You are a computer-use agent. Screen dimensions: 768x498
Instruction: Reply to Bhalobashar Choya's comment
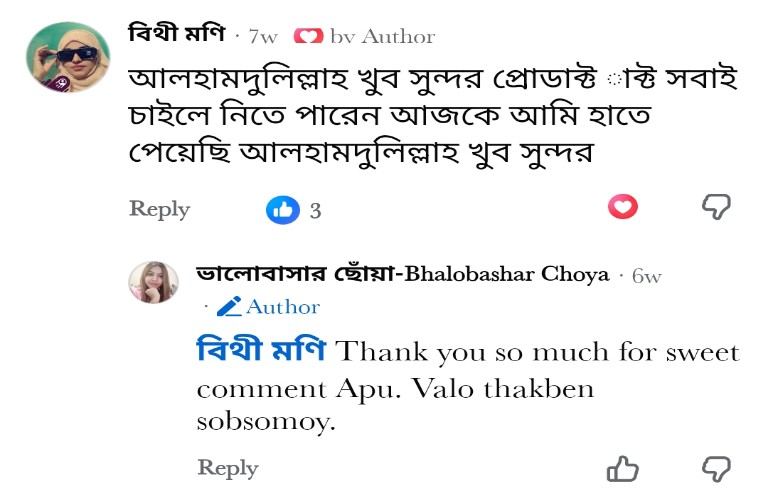228,468
